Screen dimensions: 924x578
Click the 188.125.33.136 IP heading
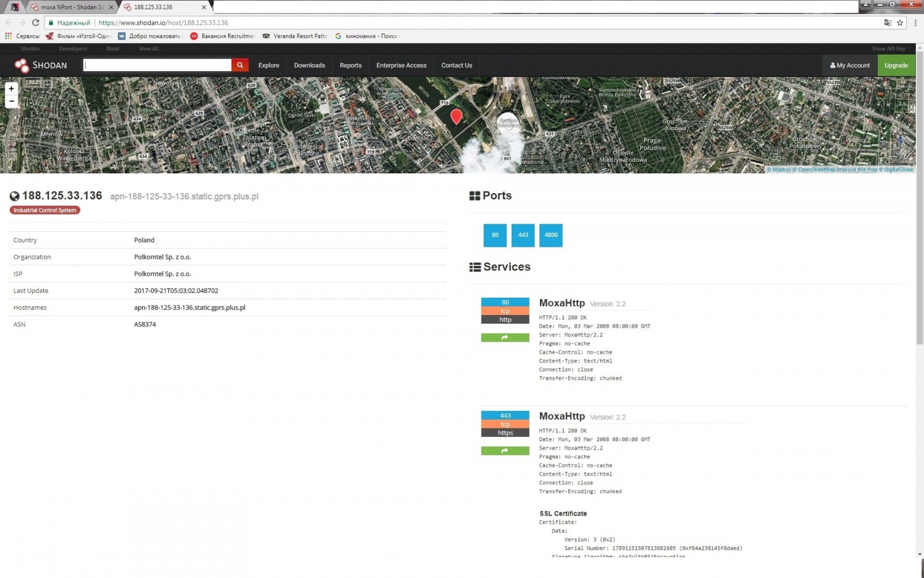click(62, 196)
